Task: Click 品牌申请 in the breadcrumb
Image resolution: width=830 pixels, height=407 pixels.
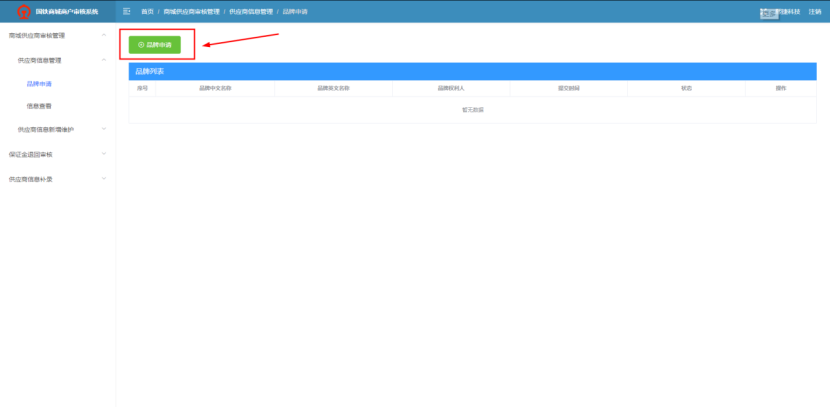Action: [x=295, y=11]
